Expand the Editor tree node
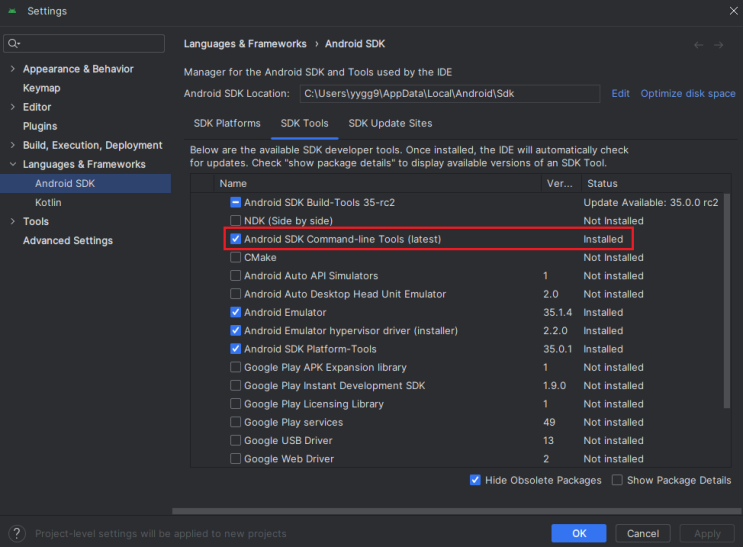Image resolution: width=743 pixels, height=547 pixels. 13,107
